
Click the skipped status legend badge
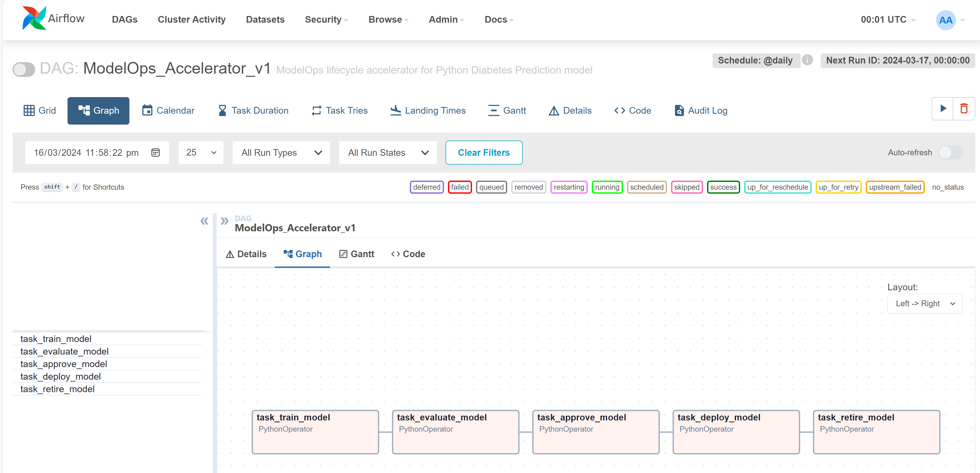pos(687,187)
